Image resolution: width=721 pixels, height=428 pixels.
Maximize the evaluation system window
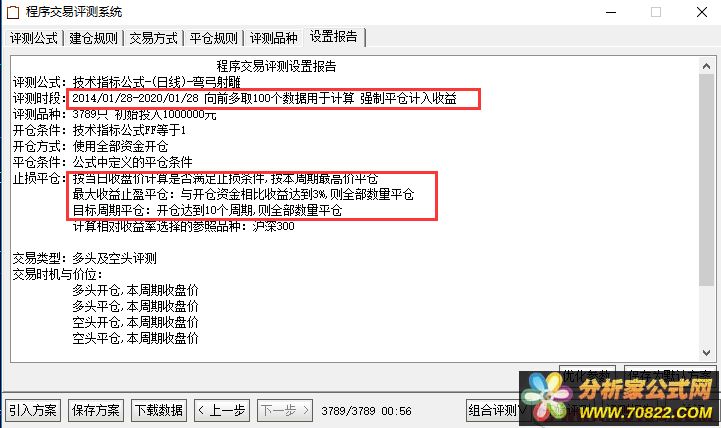tap(656, 12)
